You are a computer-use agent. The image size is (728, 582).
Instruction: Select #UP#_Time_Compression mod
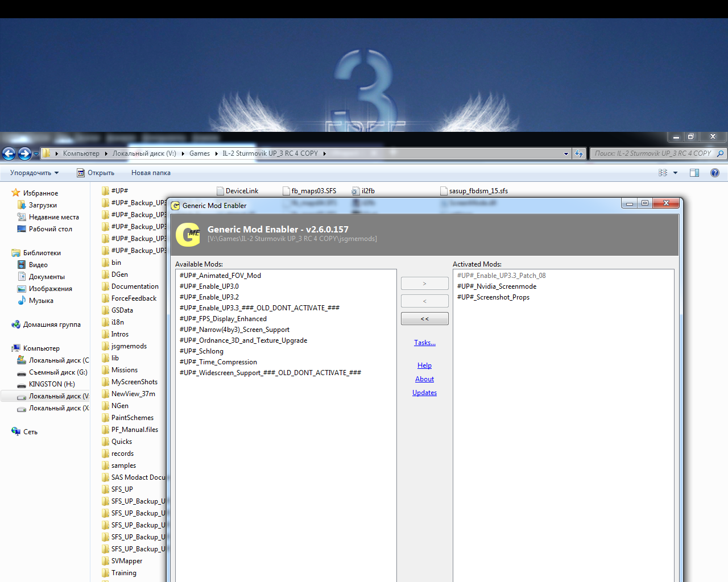coord(218,362)
